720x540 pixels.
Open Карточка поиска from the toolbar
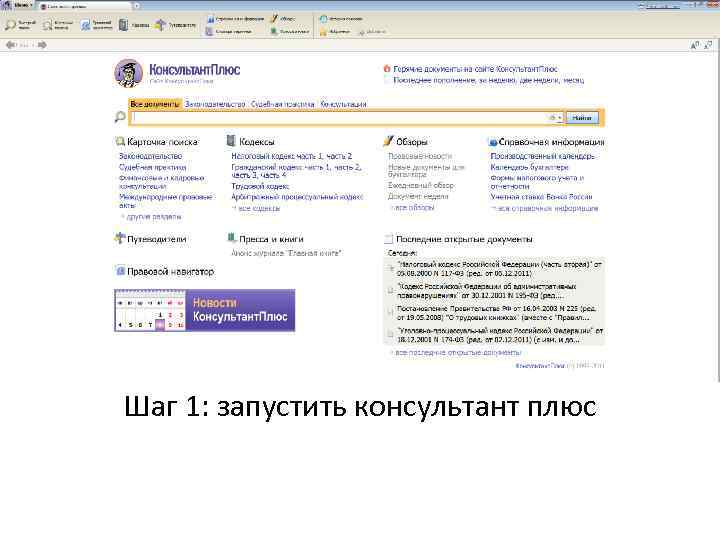coord(58,25)
